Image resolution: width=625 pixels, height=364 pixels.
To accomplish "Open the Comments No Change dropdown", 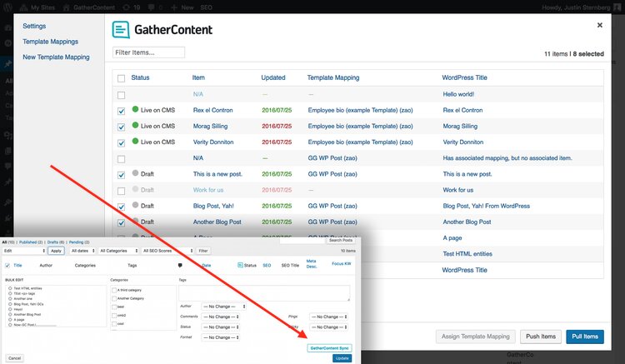I will pyautogui.click(x=221, y=317).
